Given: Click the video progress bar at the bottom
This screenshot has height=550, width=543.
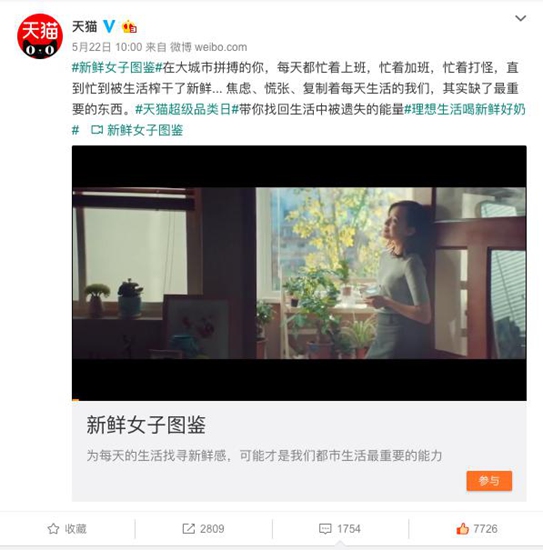Looking at the screenshot, I should pos(299,399).
